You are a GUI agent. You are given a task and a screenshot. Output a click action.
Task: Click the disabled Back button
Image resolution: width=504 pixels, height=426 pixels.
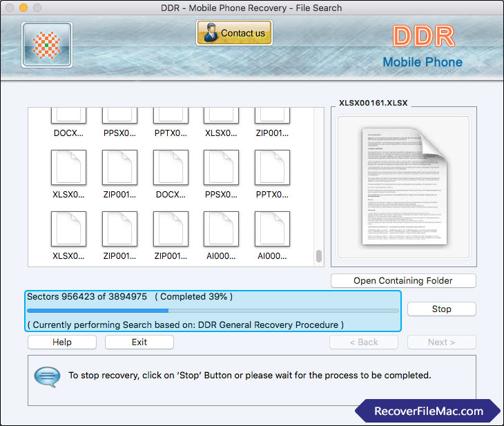tap(364, 342)
